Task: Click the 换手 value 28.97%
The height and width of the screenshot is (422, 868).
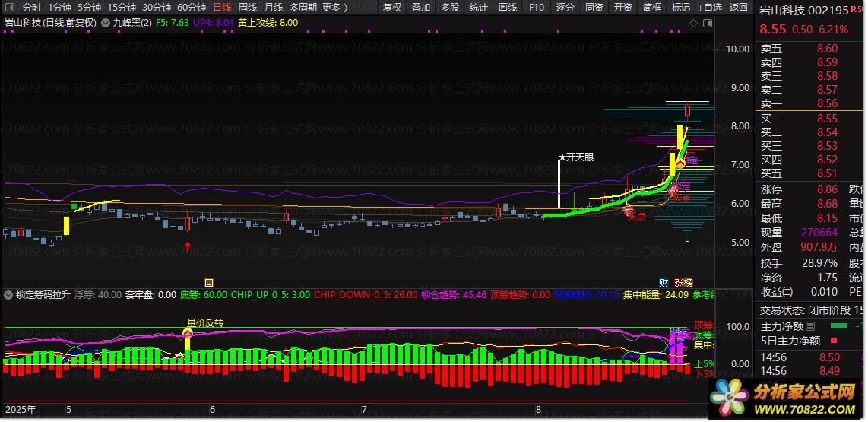Action: coord(819,263)
